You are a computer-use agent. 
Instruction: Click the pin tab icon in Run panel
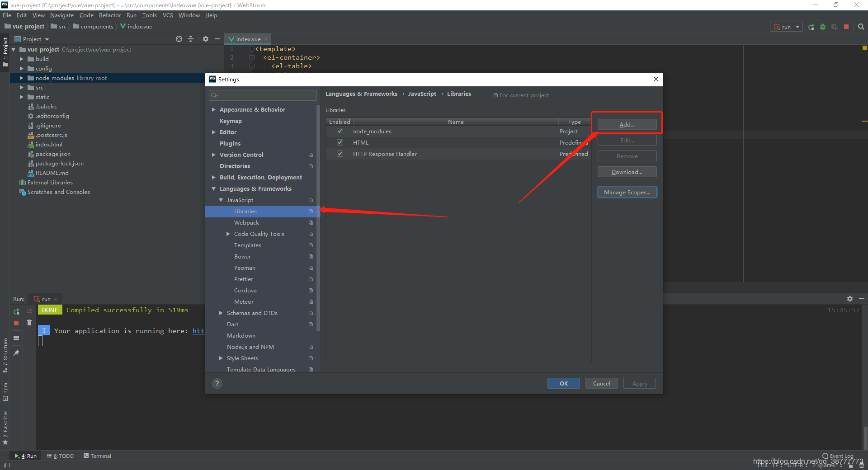[16, 353]
